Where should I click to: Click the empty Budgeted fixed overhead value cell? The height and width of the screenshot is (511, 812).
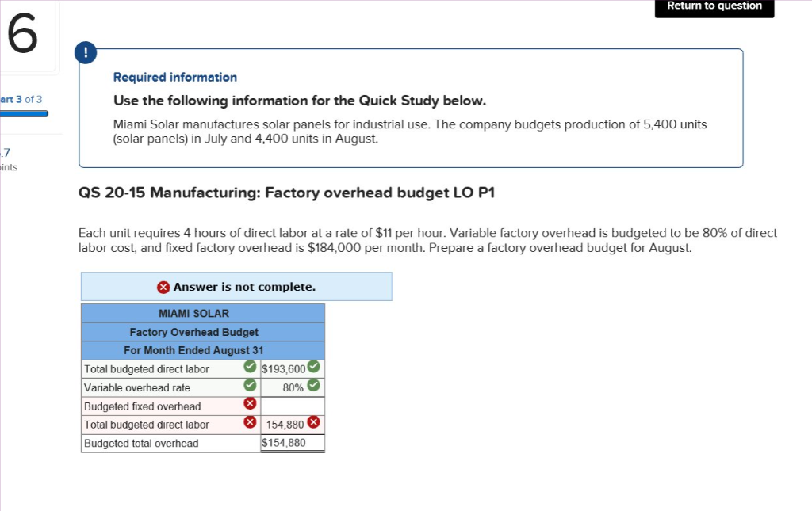pos(293,406)
